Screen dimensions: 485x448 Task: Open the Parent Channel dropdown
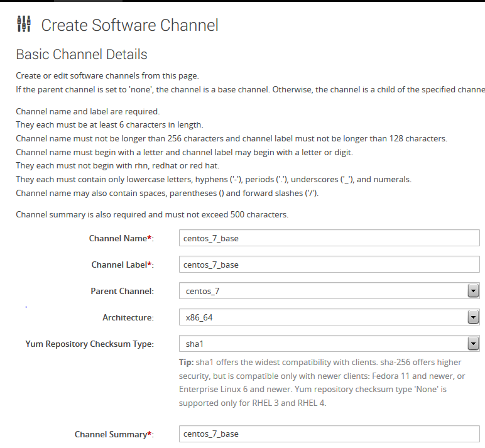[x=329, y=290]
